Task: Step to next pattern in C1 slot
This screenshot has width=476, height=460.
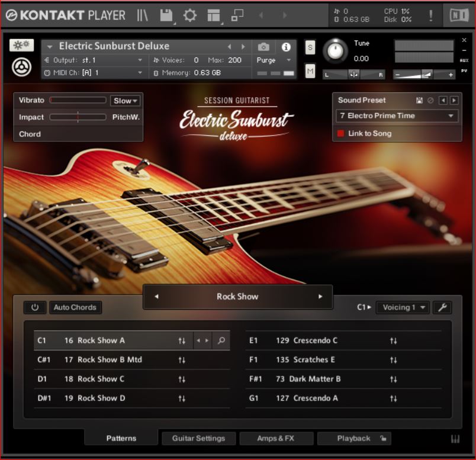Action: pos(207,340)
